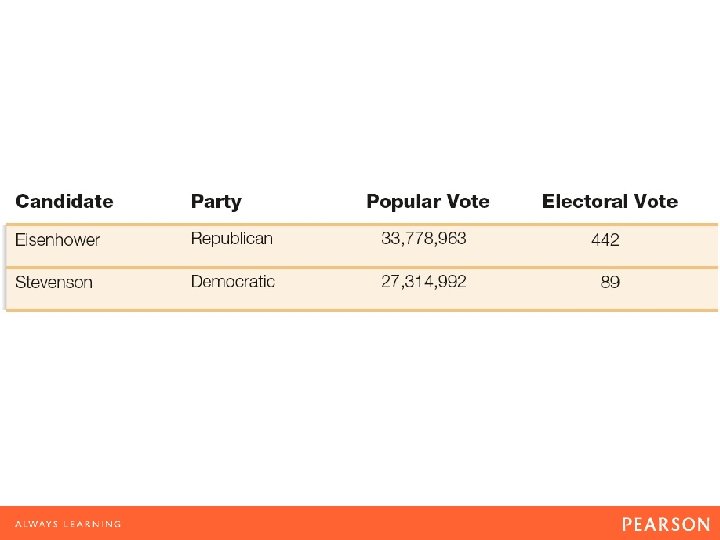This screenshot has height=540, width=720.
Task: Click the blank white area above the table
Action: click(x=360, y=90)
